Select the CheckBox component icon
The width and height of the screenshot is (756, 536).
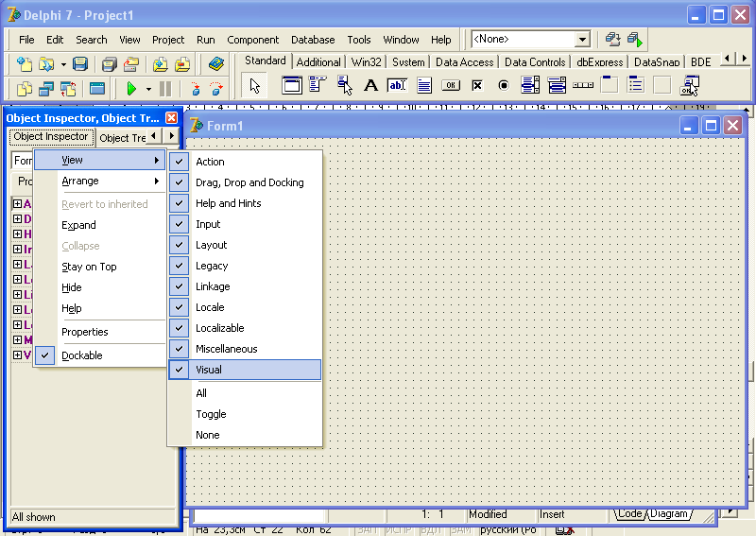[477, 85]
